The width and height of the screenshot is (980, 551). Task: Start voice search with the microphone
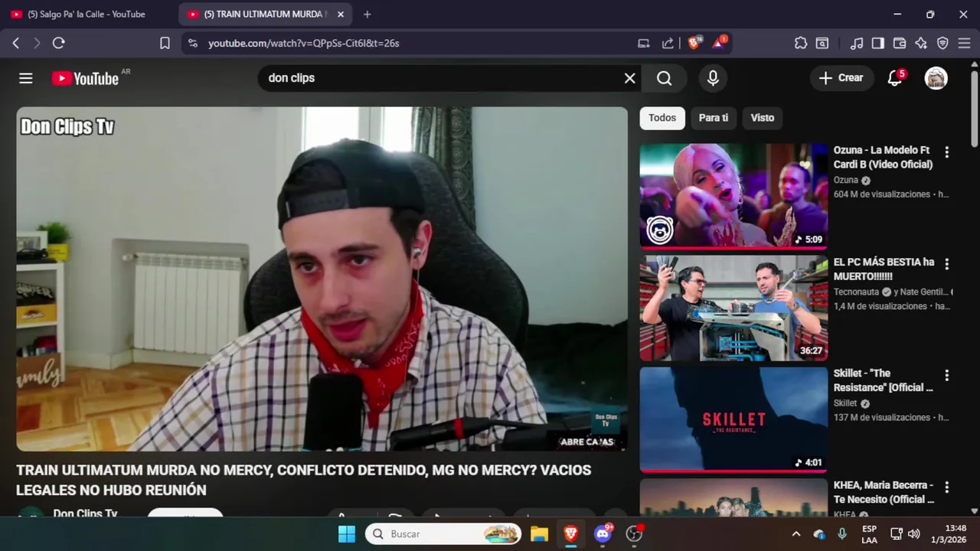(713, 78)
